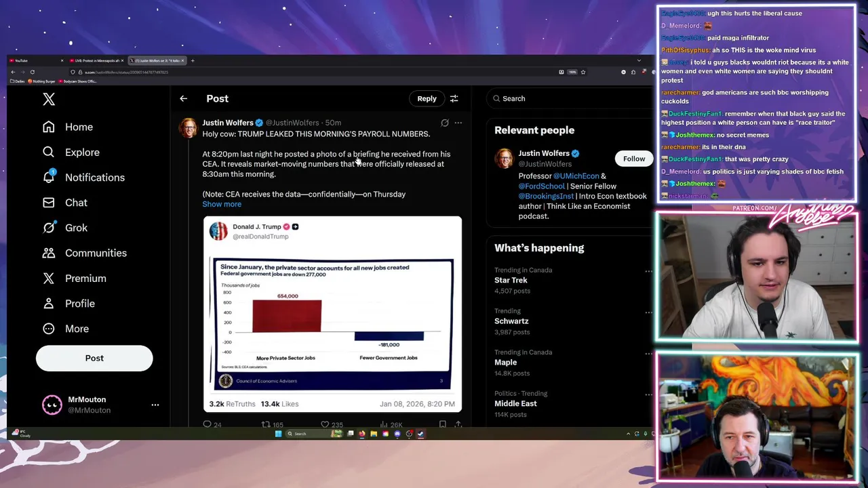The width and height of the screenshot is (868, 488).
Task: Open the reply sort filter icon
Action: [x=454, y=98]
